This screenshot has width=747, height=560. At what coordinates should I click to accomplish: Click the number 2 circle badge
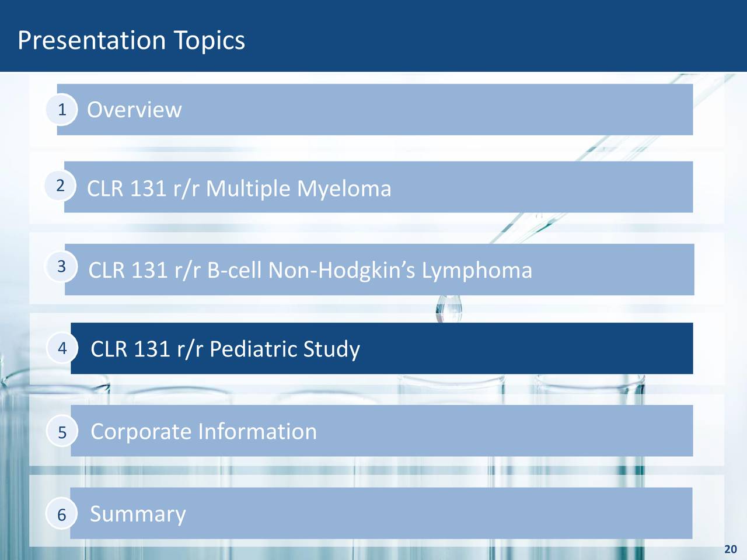click(x=61, y=185)
